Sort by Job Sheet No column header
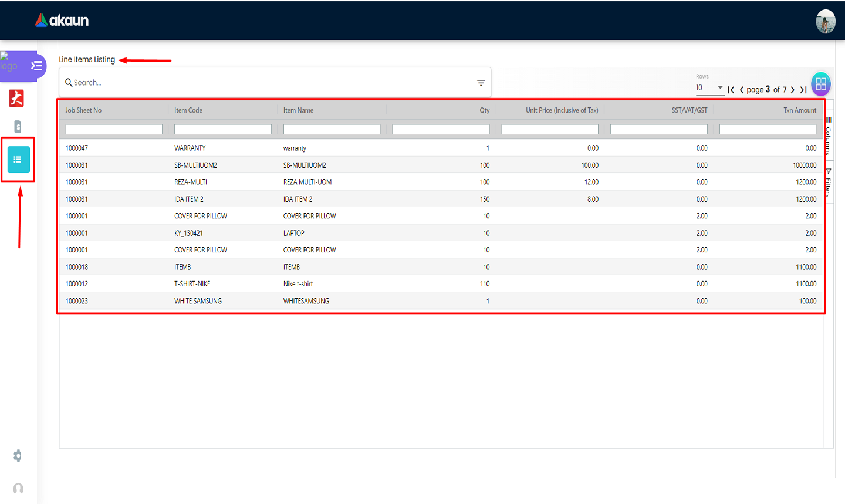Image resolution: width=845 pixels, height=504 pixels. 83,110
